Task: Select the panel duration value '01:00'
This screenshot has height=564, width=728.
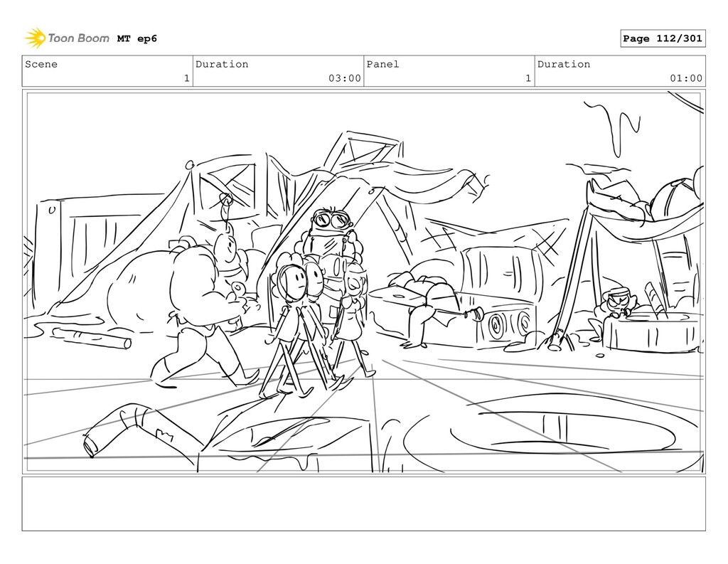Action: click(686, 78)
